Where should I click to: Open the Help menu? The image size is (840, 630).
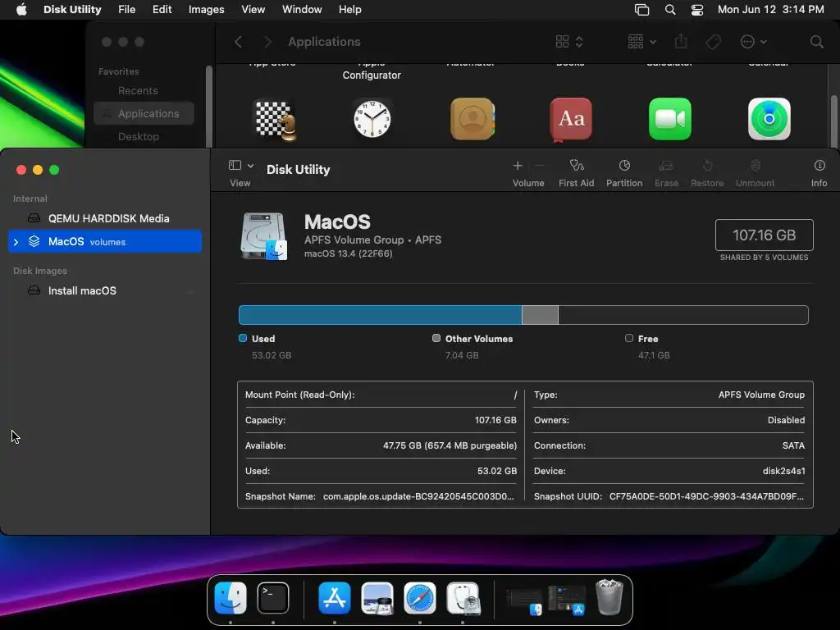[x=349, y=10]
